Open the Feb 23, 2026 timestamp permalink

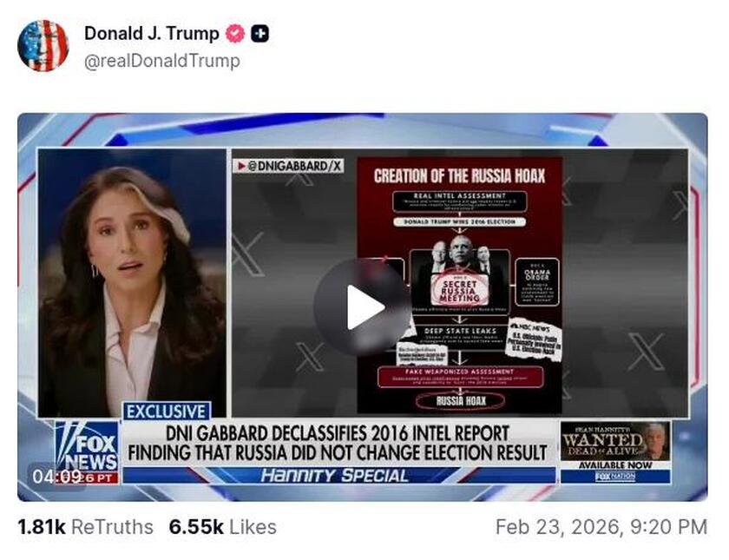(601, 528)
